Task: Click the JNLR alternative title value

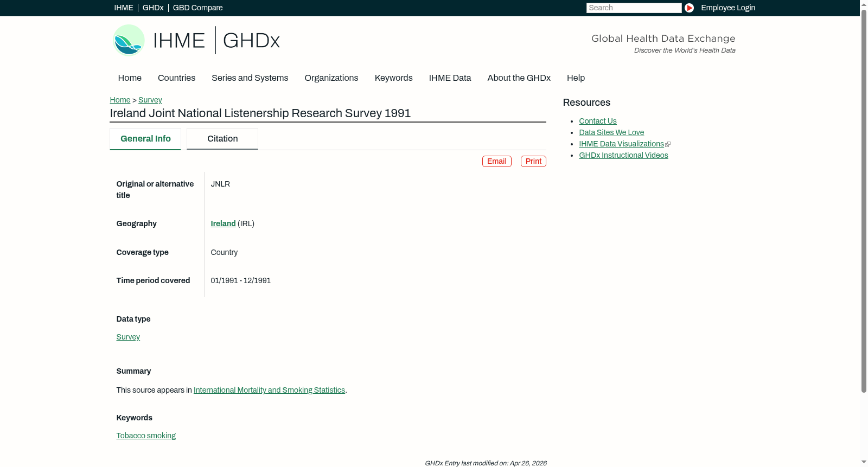Action: click(x=220, y=184)
